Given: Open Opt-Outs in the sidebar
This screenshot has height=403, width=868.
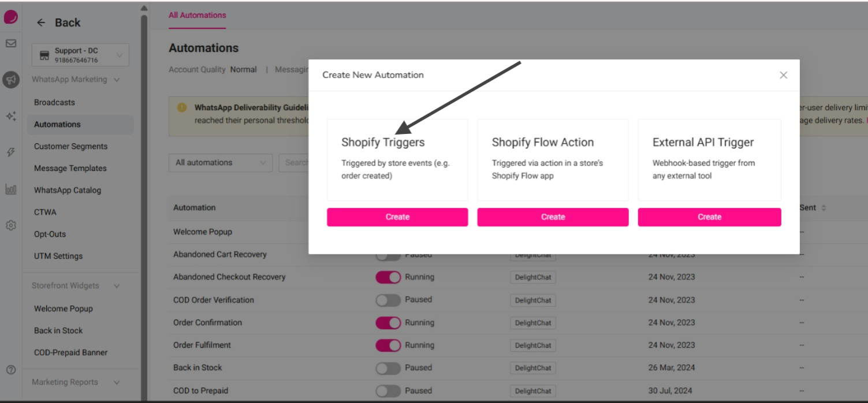Looking at the screenshot, I should pos(50,234).
